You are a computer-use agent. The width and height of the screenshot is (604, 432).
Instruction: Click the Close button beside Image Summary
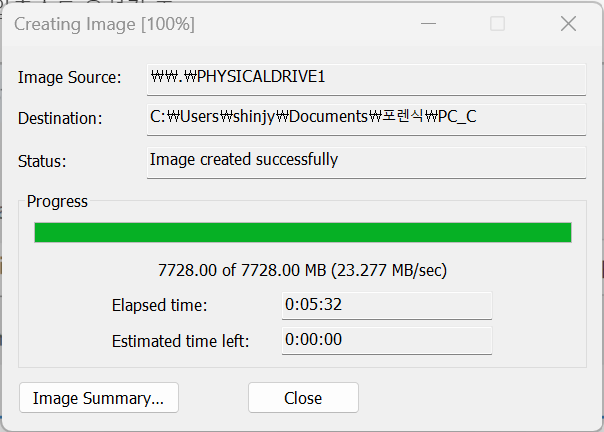(303, 398)
